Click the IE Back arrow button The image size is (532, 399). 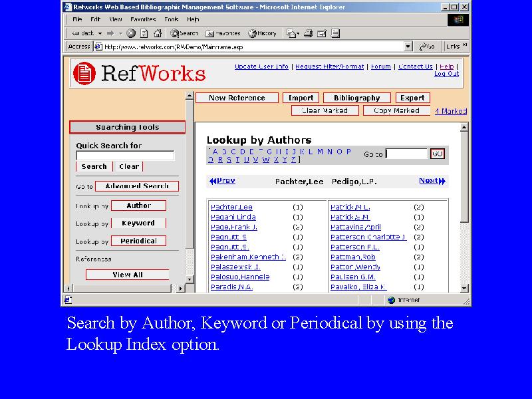82,33
